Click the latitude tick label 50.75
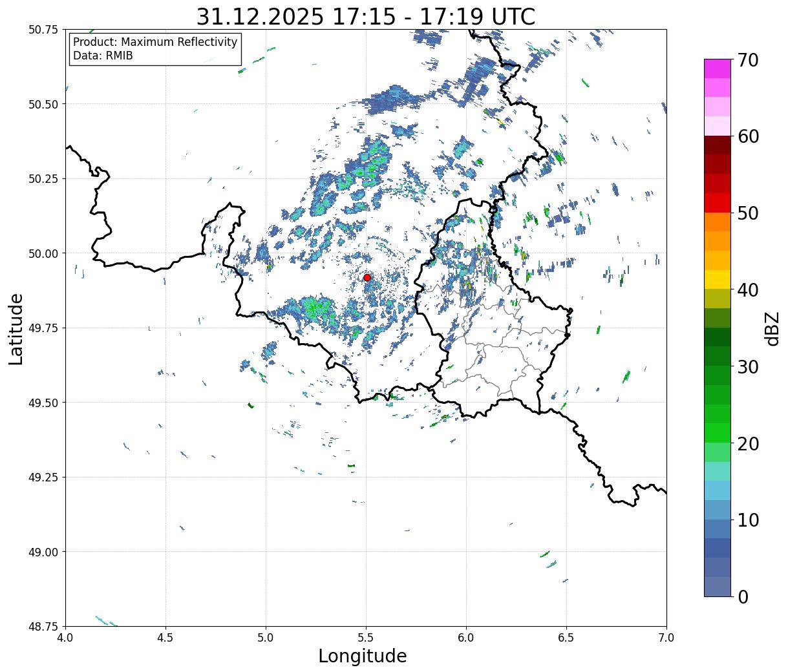Viewport: 788px width, 672px height. click(x=43, y=30)
